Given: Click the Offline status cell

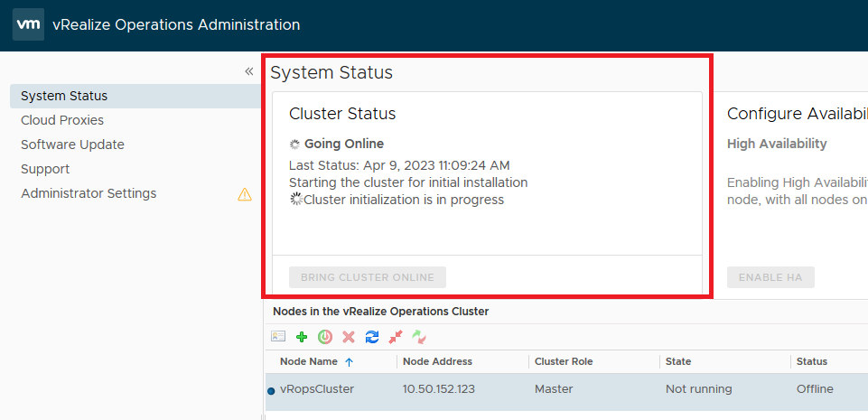Looking at the screenshot, I should coord(815,389).
